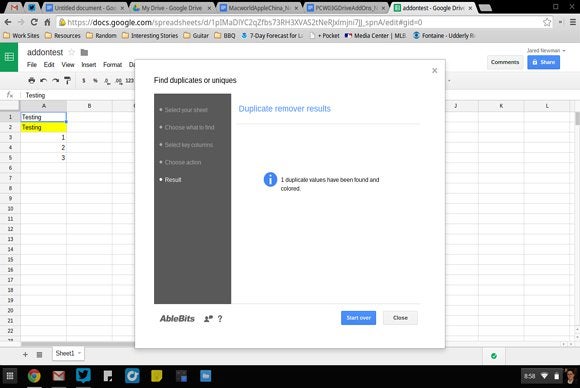Click the Print icon in Sheets toolbar
This screenshot has height=388, width=580.
tap(32, 80)
